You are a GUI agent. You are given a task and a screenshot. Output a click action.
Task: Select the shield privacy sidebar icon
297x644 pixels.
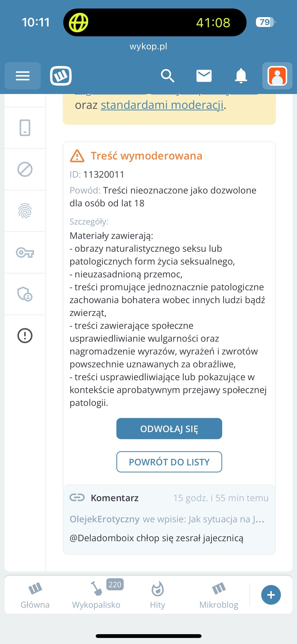[25, 294]
